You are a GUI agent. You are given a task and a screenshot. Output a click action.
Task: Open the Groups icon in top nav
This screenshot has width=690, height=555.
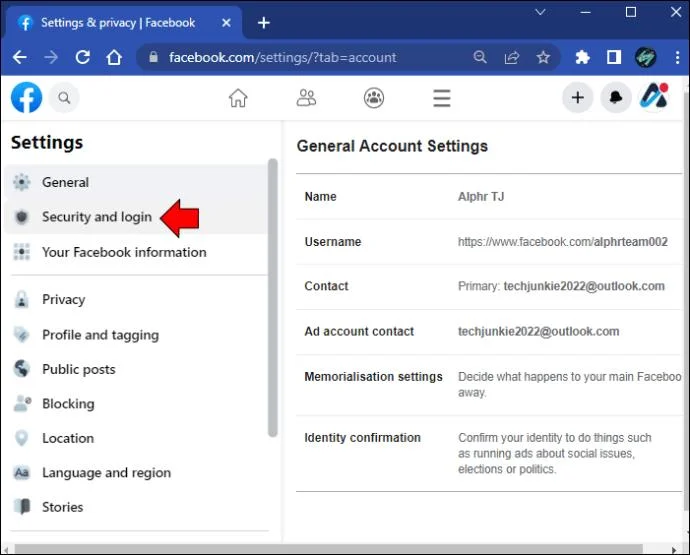[x=374, y=98]
